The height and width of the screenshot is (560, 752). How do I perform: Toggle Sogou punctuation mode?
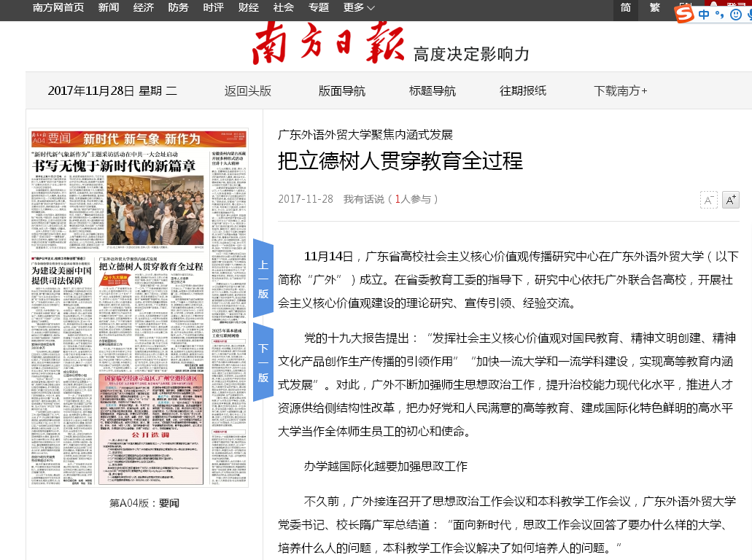point(719,14)
